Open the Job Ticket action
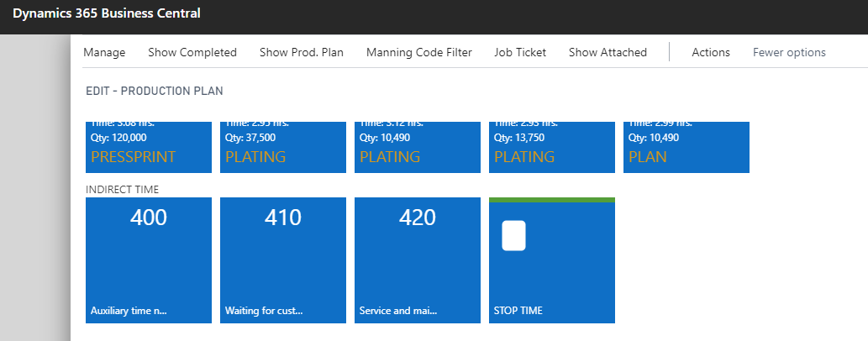The width and height of the screenshot is (868, 341). pos(520,53)
